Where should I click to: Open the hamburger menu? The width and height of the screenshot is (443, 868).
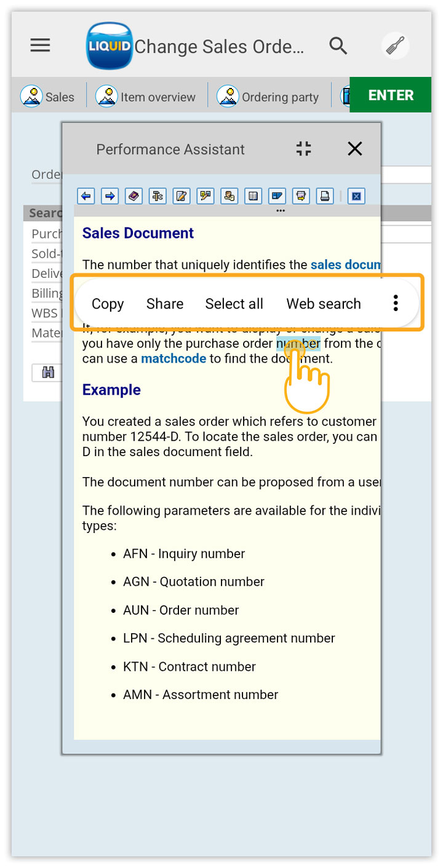[x=41, y=45]
